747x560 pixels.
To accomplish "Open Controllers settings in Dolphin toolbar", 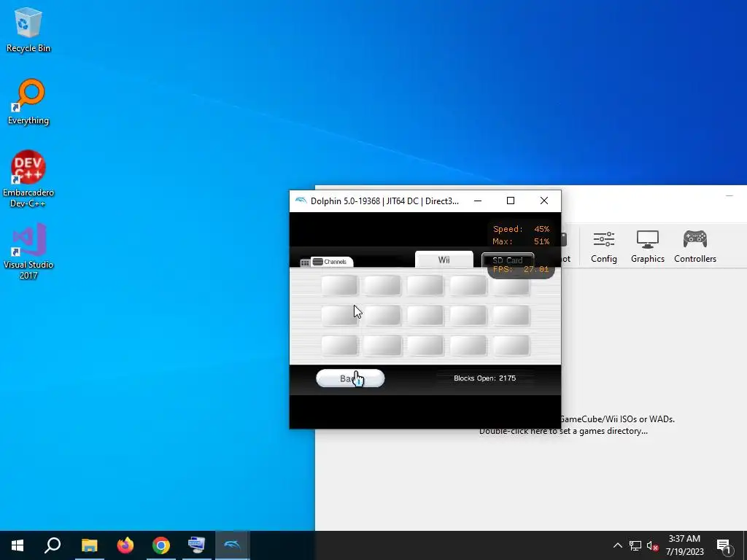I will (x=695, y=246).
